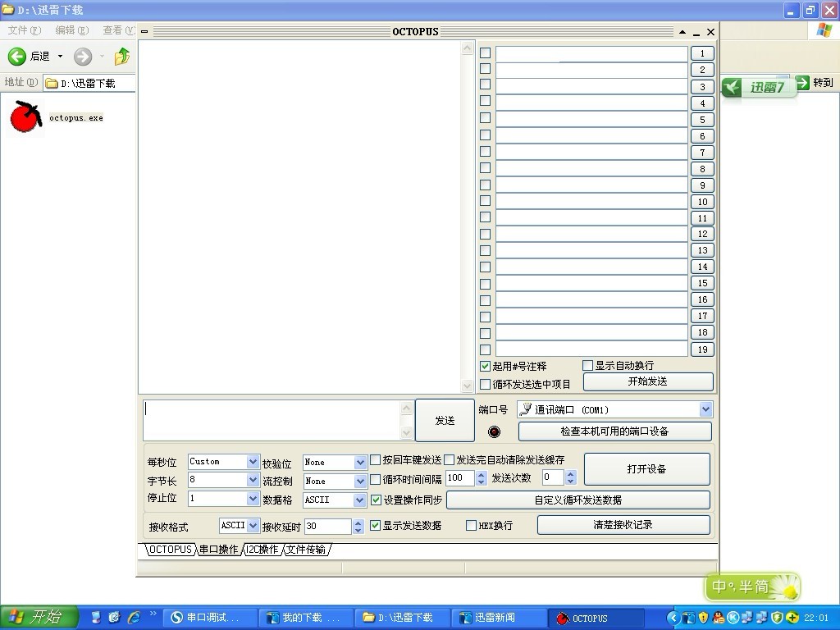This screenshot has width=840, height=630.
Task: Click the Windows Start button
Action: click(39, 617)
